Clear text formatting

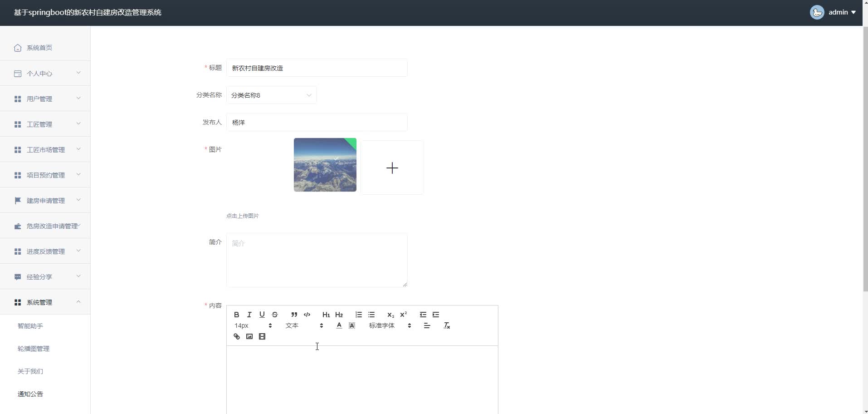point(447,325)
